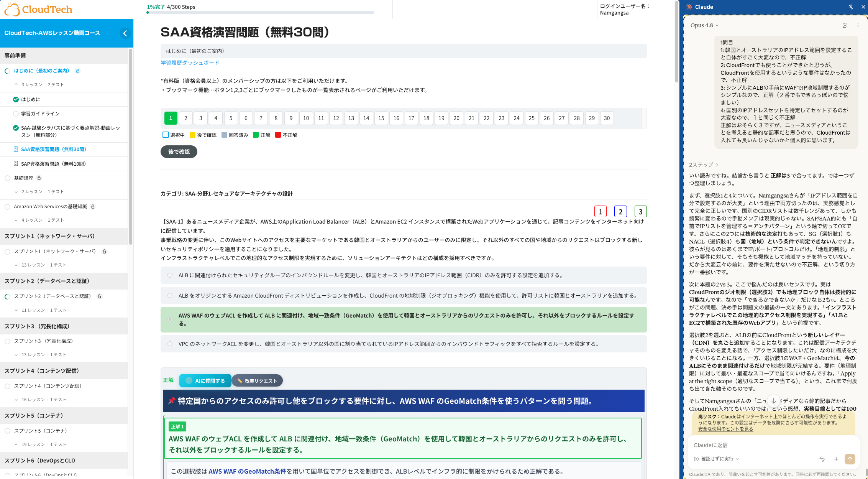Click lock icon beside はじめに（最初のご案内）
Screen dimensions: 868x479
(78, 71)
